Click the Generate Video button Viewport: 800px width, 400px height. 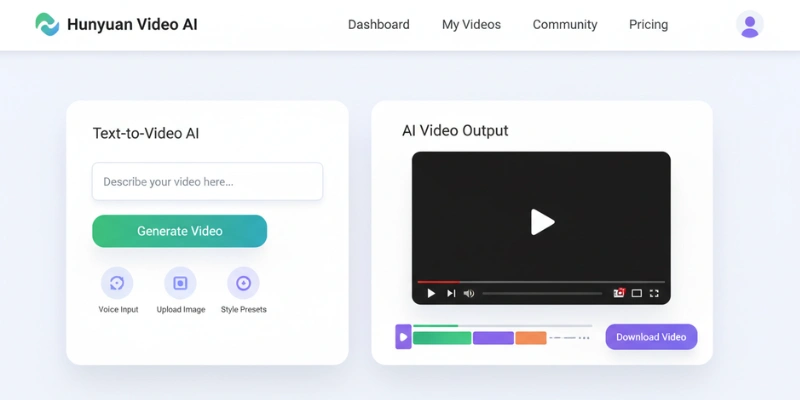click(180, 231)
